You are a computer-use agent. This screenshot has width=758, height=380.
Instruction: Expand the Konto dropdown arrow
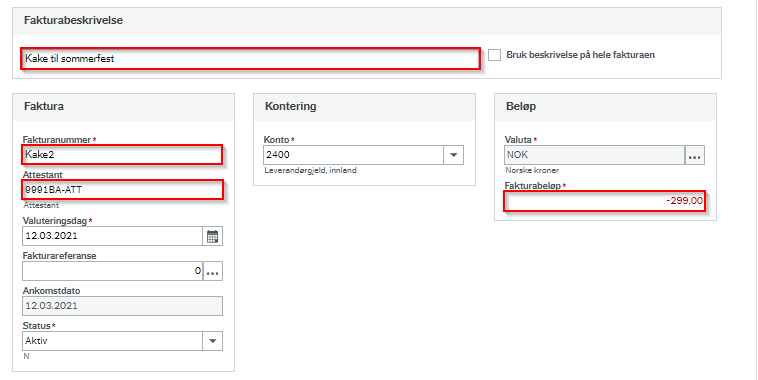click(x=453, y=155)
